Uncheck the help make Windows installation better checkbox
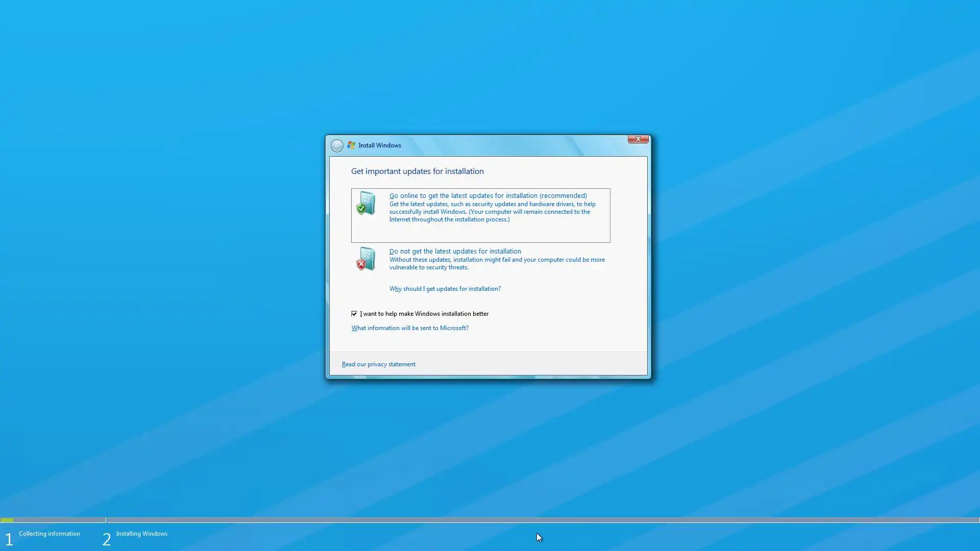Screen dimensions: 980x551 point(354,314)
